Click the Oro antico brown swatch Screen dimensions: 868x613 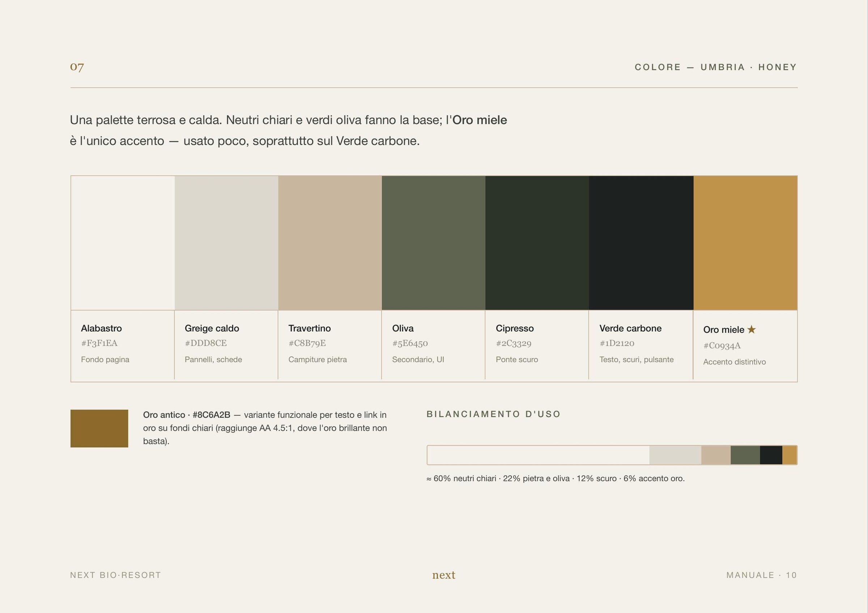point(99,428)
